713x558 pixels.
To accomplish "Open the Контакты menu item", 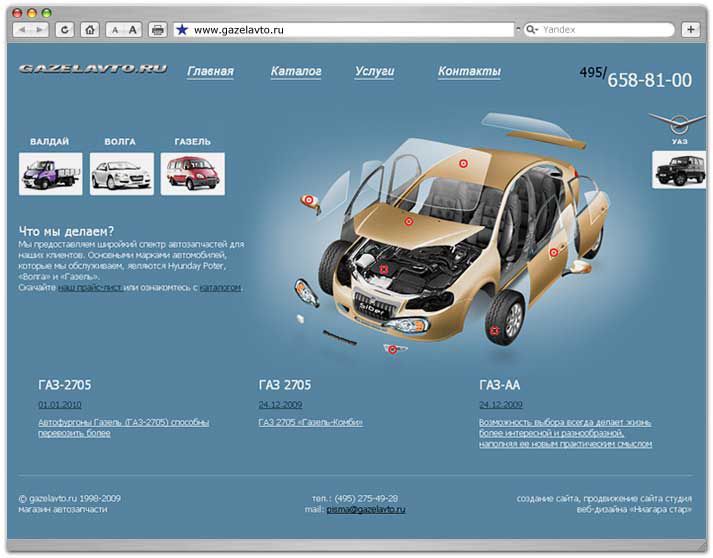I will pos(469,71).
